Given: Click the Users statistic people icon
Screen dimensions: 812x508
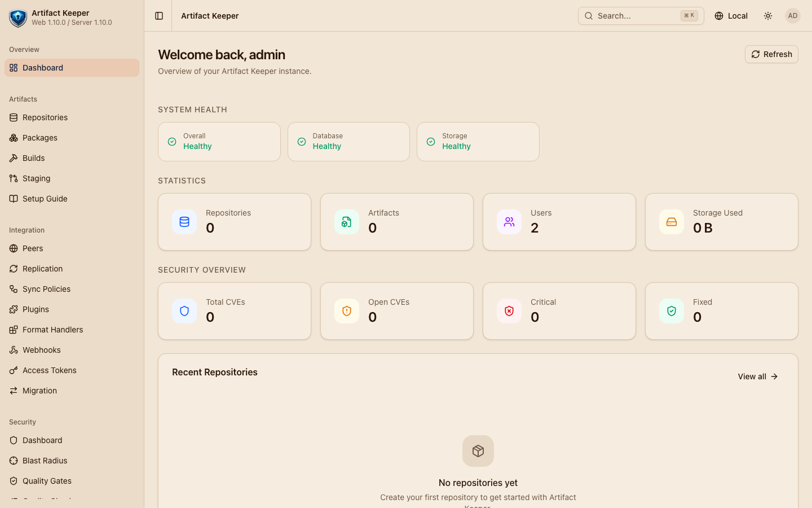Looking at the screenshot, I should click(x=509, y=222).
